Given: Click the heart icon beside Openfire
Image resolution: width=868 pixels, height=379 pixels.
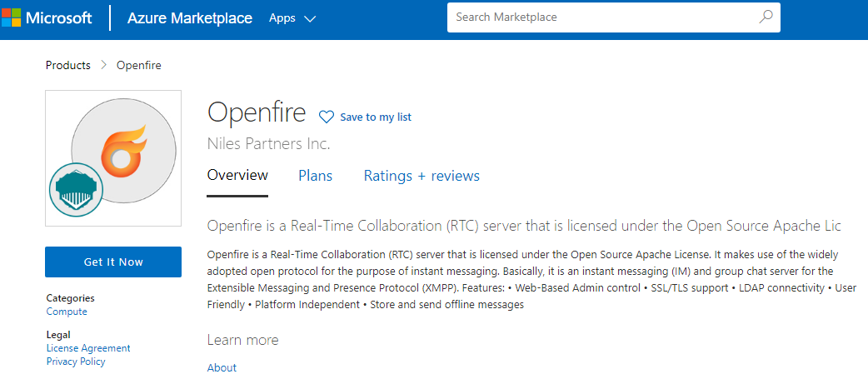Looking at the screenshot, I should tap(327, 117).
